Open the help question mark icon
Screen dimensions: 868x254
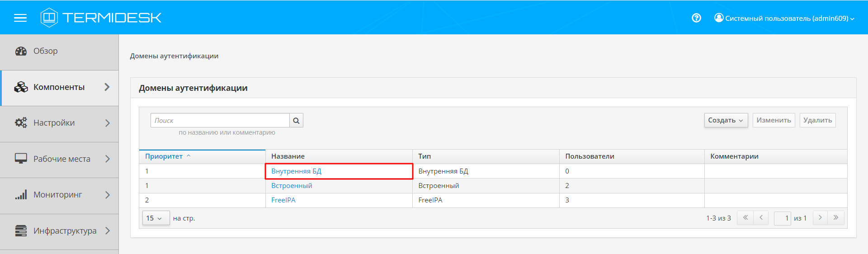click(696, 18)
